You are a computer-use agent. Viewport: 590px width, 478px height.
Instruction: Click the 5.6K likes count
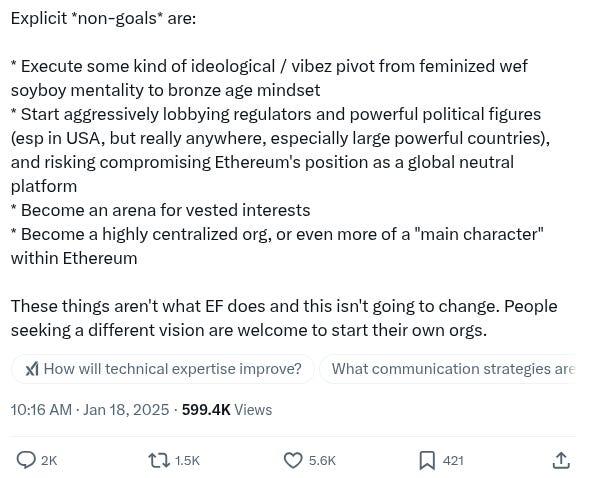(x=322, y=461)
